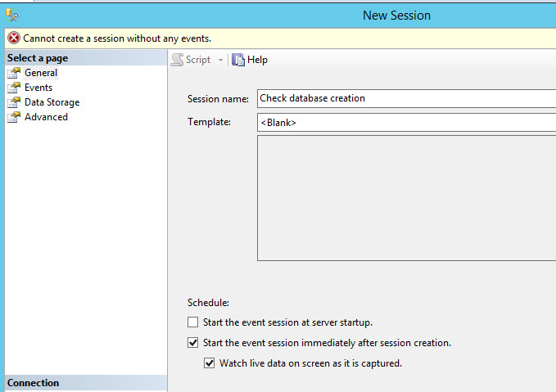Open the Template combo box

[406, 123]
